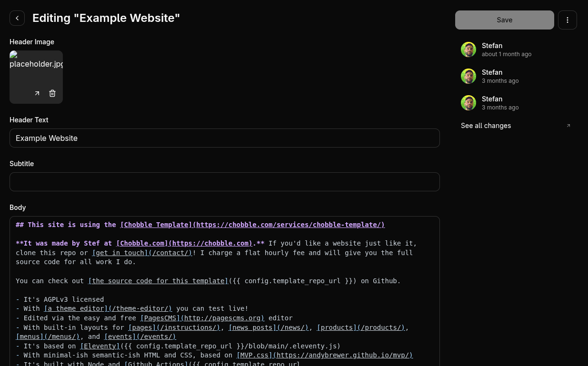The image size is (588, 366).
Task: Click the Save button
Action: [504, 20]
